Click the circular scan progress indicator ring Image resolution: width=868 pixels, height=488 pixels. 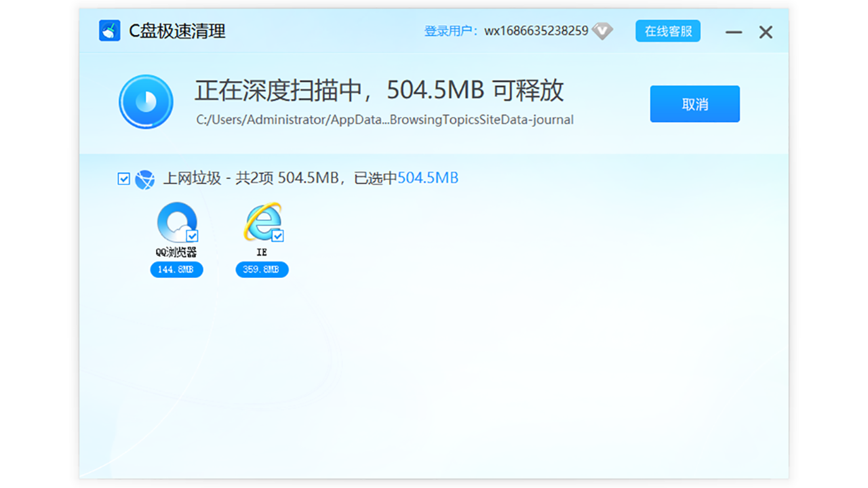coord(146,103)
